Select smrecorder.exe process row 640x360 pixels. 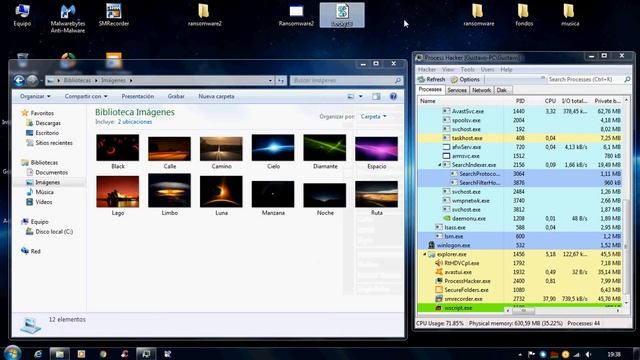(519, 299)
